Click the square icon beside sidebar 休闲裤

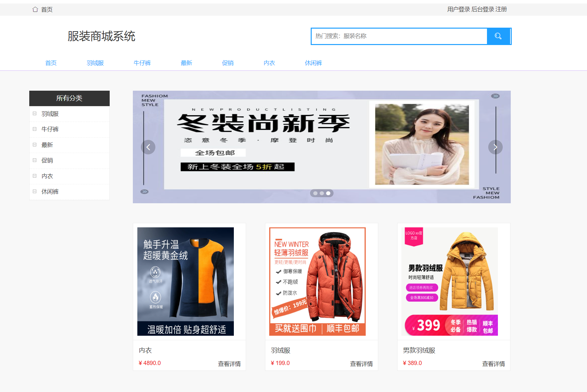pos(35,191)
